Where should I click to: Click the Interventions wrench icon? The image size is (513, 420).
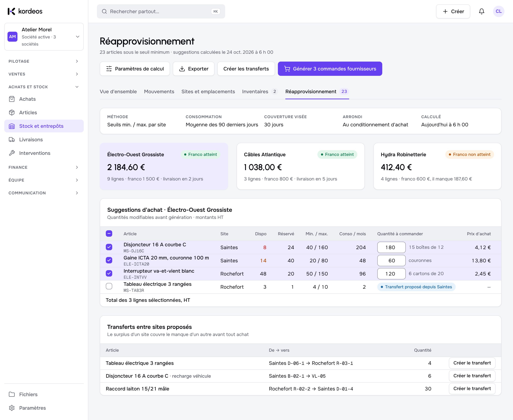pyautogui.click(x=12, y=153)
